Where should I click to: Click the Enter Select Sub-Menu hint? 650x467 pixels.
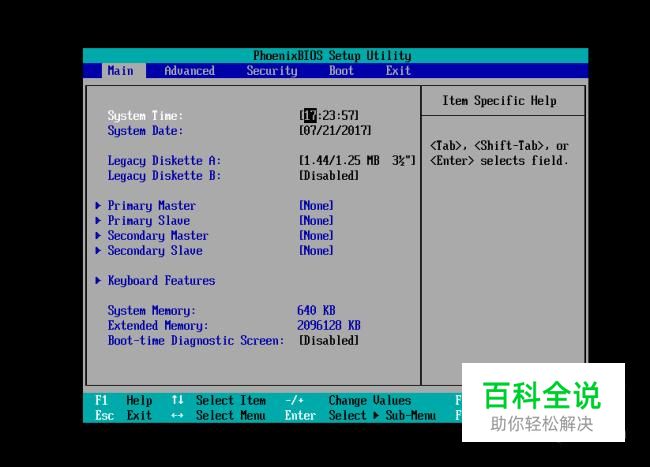pyautogui.click(x=360, y=415)
